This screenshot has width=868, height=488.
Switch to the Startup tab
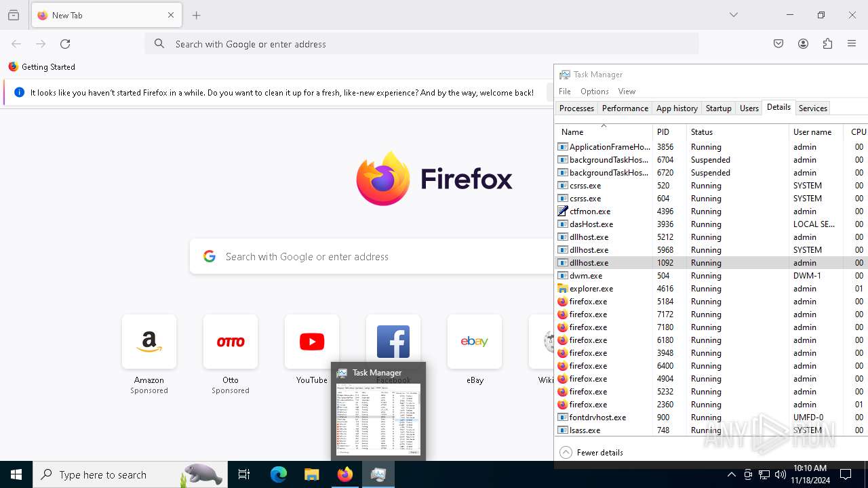click(719, 108)
